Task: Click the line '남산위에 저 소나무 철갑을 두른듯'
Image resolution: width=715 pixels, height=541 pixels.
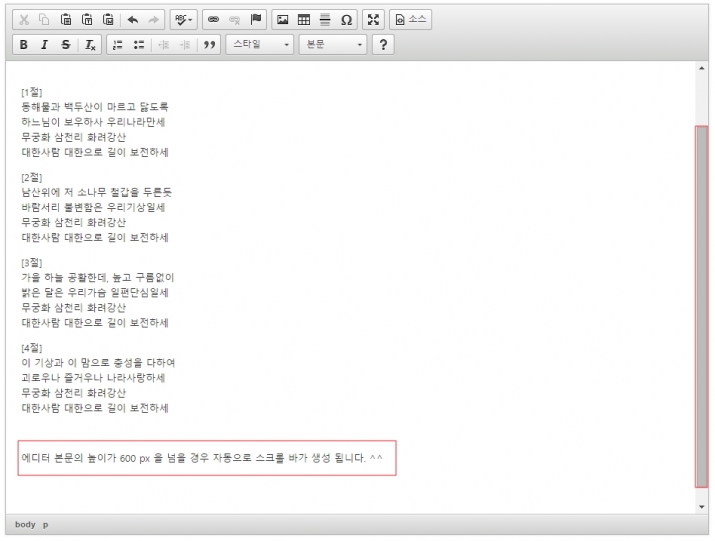Action: coord(96,192)
